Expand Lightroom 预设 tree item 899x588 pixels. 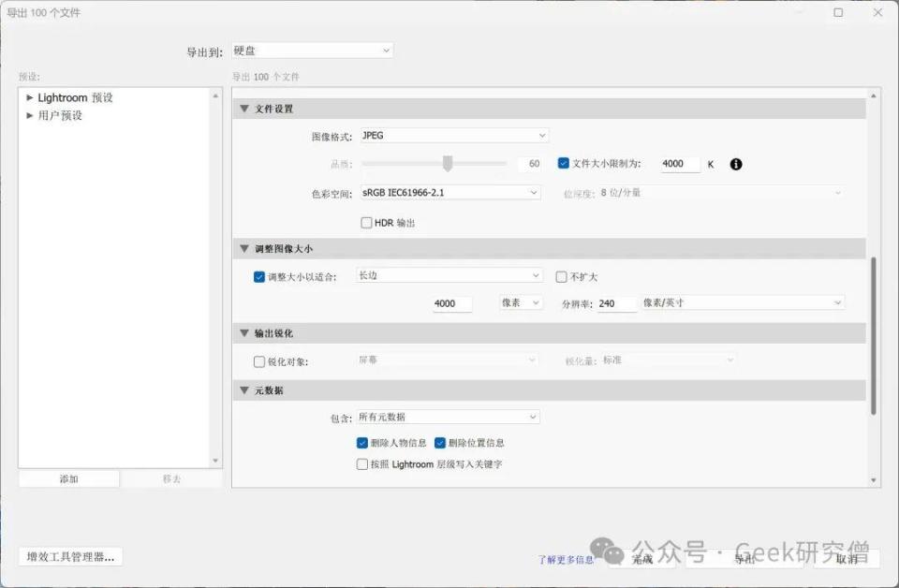[30, 98]
